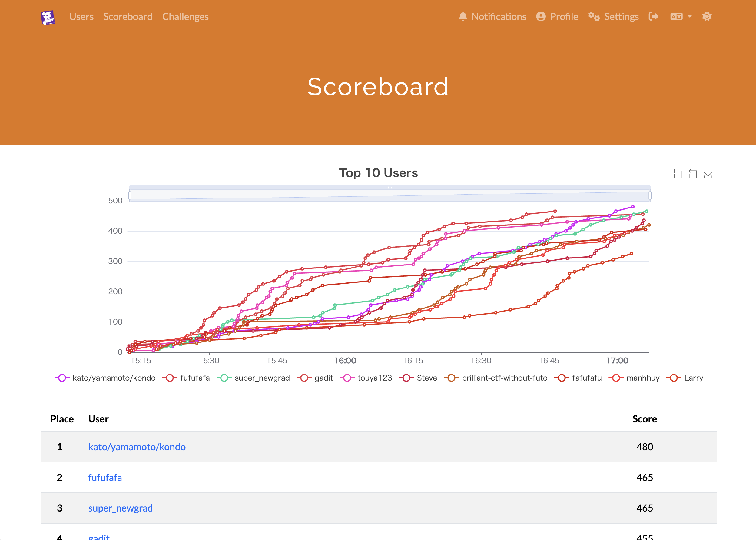Click the chart area zoom icon

[677, 174]
